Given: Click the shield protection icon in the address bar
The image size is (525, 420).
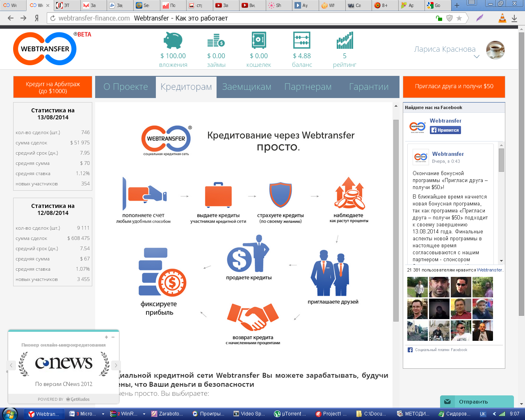Looking at the screenshot, I should point(450,18).
